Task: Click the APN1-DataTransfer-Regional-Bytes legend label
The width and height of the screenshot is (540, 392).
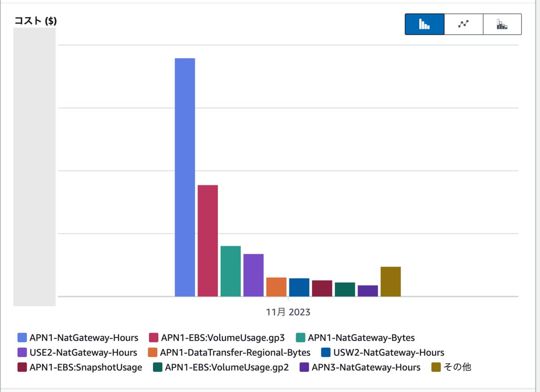Action: (235, 352)
